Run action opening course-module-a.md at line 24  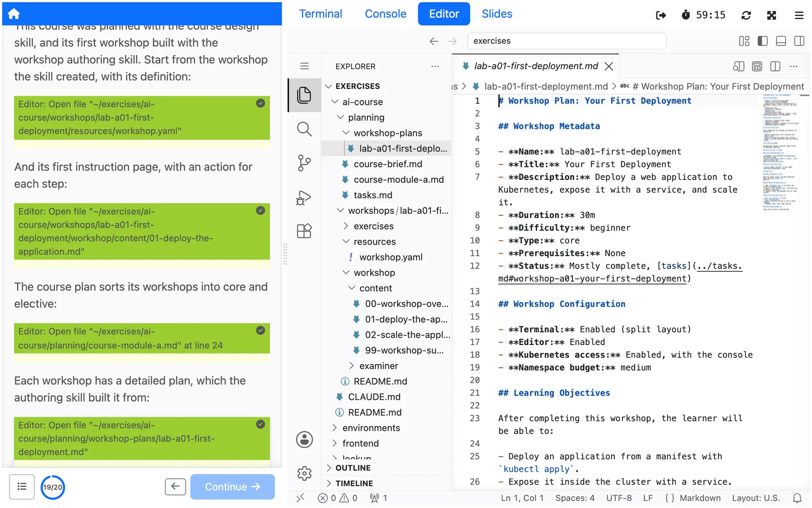click(x=142, y=338)
